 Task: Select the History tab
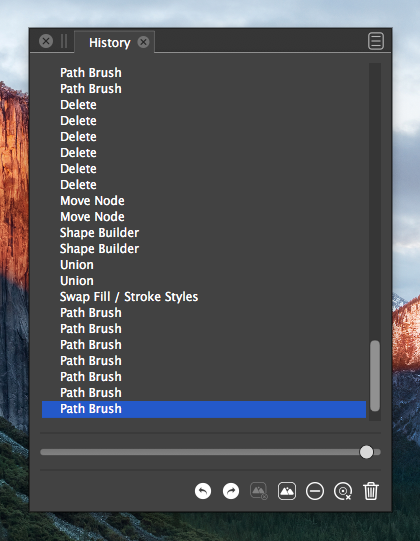[109, 42]
